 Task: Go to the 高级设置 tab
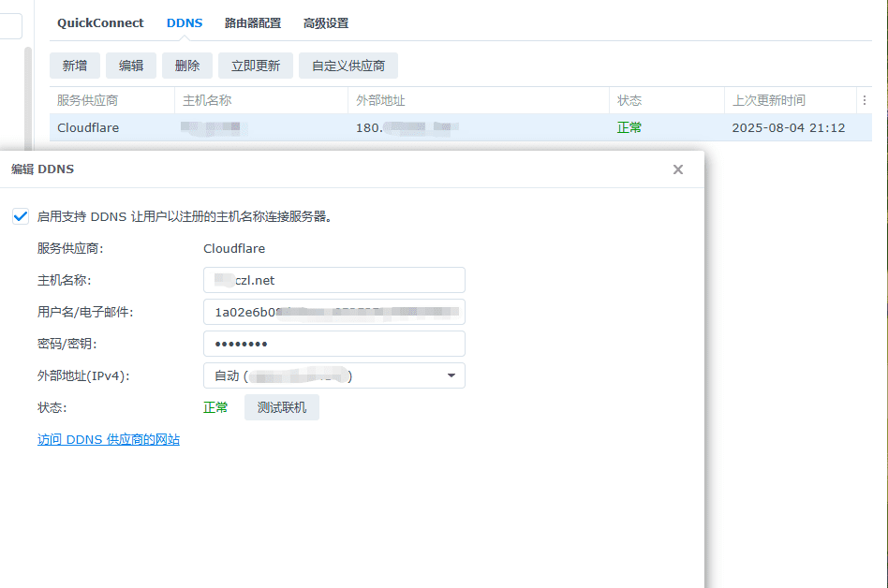326,23
